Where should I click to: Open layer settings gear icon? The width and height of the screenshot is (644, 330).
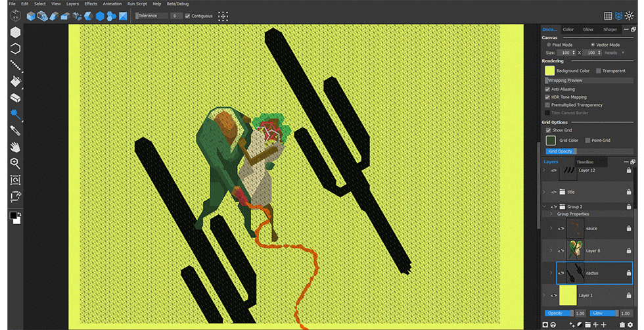[630, 325]
